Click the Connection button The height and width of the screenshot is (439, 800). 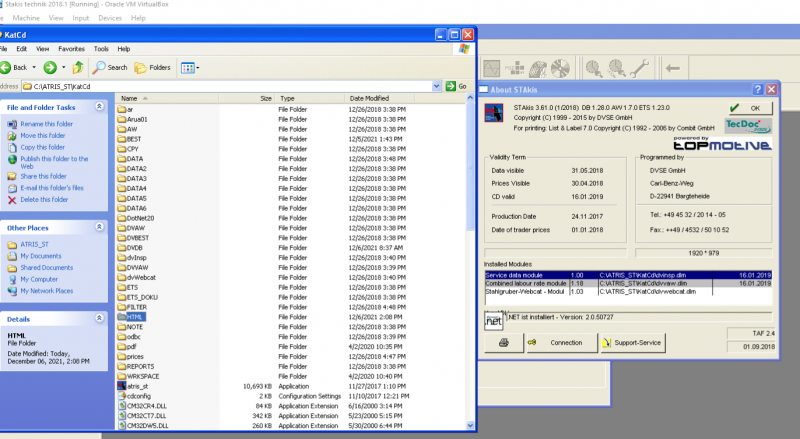tap(561, 343)
